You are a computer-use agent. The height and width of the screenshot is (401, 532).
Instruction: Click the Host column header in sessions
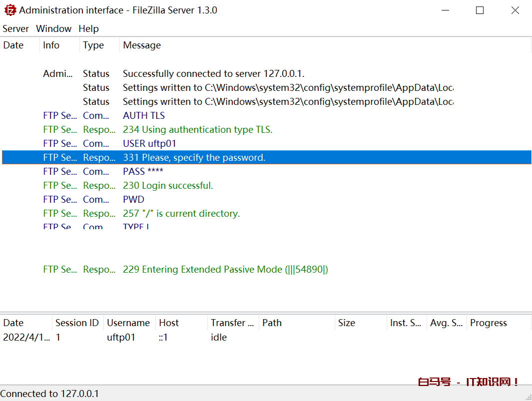(x=169, y=323)
